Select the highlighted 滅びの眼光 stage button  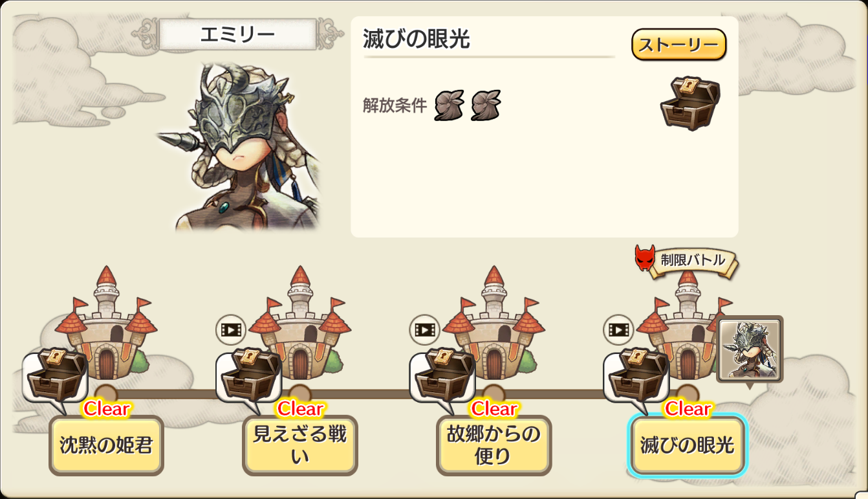[x=688, y=445]
